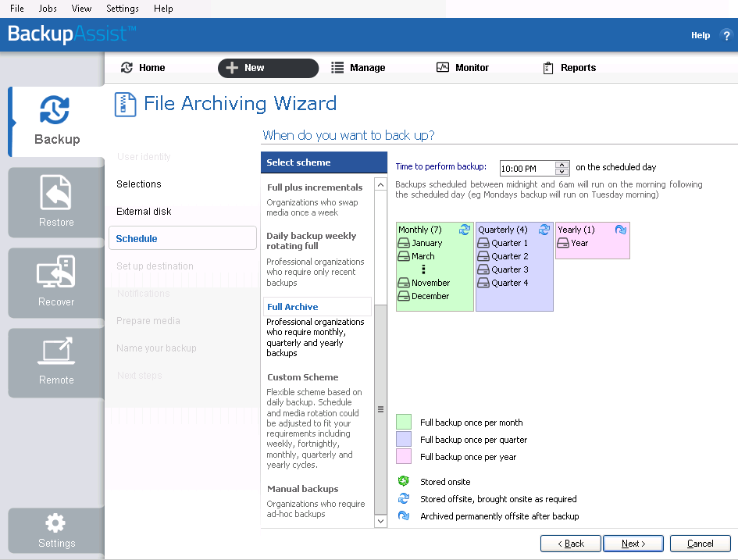This screenshot has height=560, width=738.
Task: Click the scheme list scroll down arrow
Action: 381,521
